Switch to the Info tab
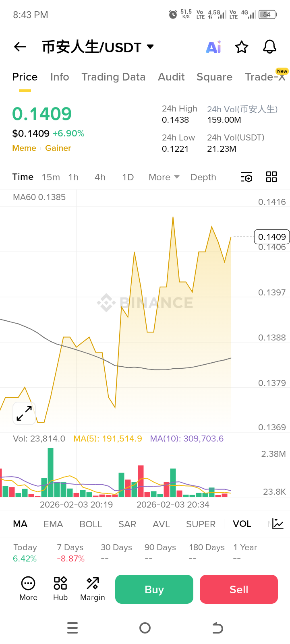 tap(60, 77)
